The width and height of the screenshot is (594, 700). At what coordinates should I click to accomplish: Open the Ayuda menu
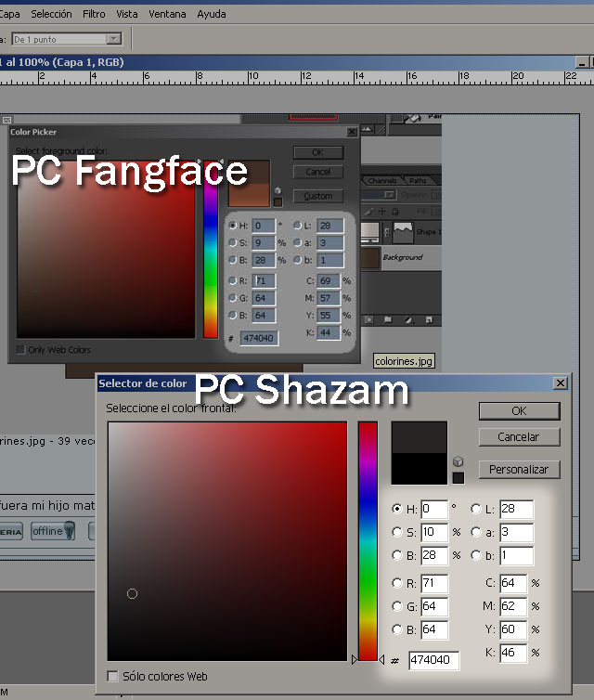(212, 14)
